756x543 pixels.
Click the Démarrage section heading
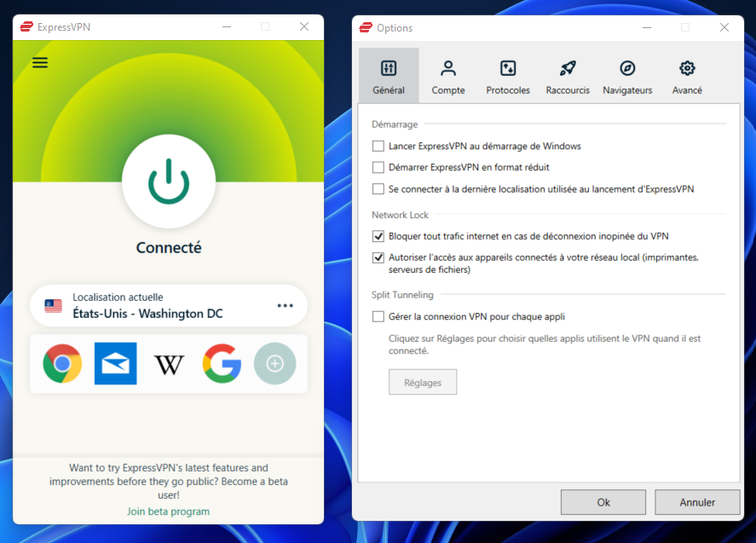click(x=395, y=124)
